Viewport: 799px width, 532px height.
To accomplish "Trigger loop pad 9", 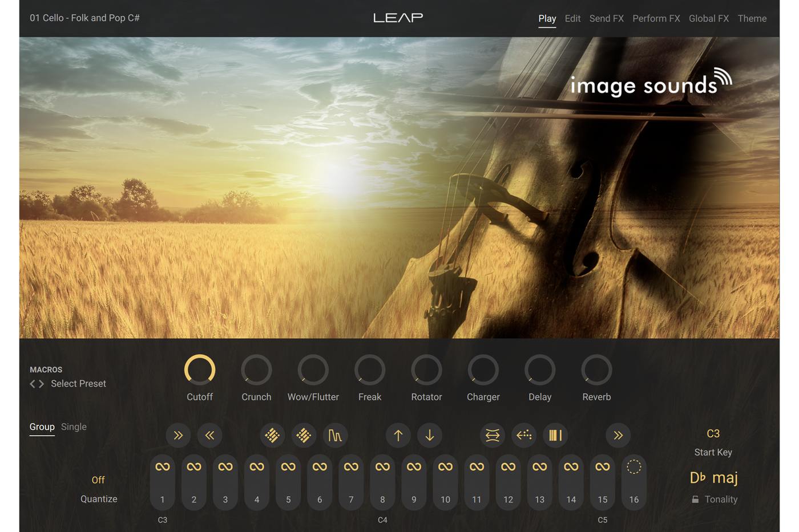I will [414, 482].
